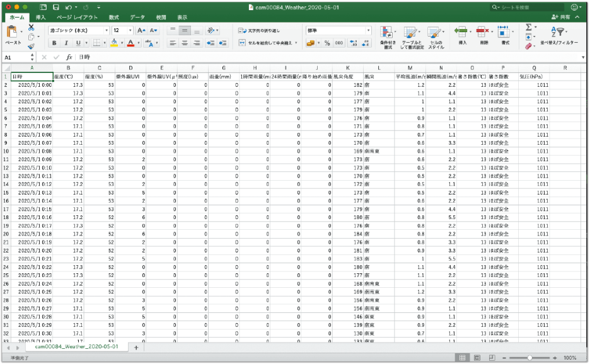Open the 挿入 ribbon tab
This screenshot has height=364, width=590.
[40, 17]
